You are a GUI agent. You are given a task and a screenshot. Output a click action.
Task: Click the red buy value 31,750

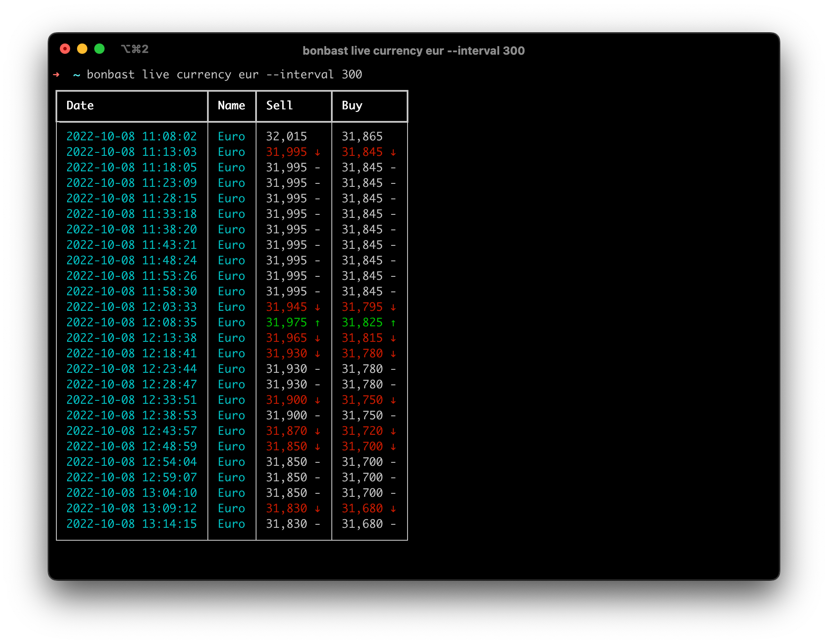[362, 400]
